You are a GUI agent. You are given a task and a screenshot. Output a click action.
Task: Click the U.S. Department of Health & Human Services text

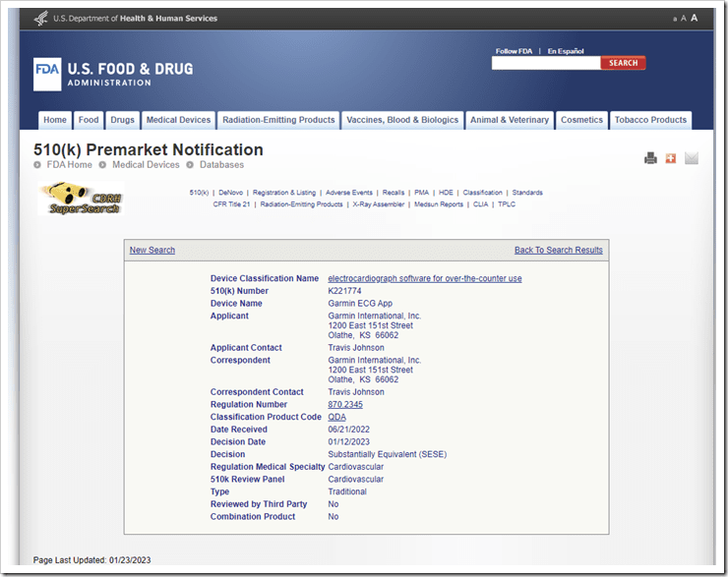pos(135,19)
